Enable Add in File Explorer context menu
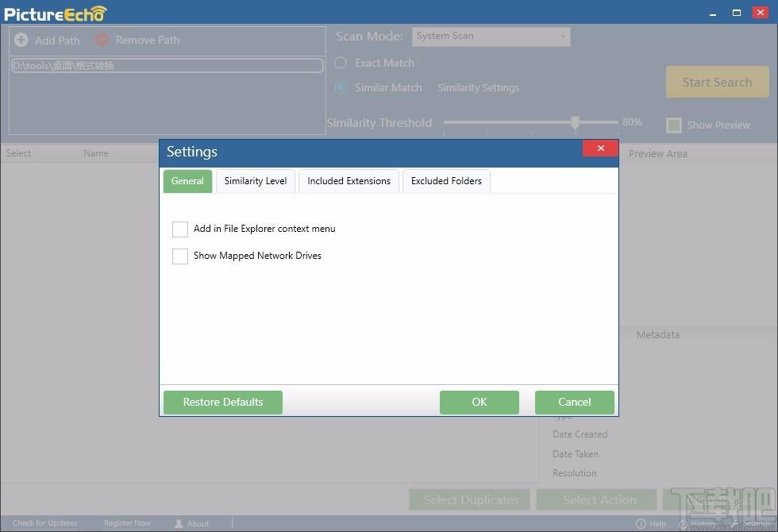Screen dimensions: 778x532 179,229
